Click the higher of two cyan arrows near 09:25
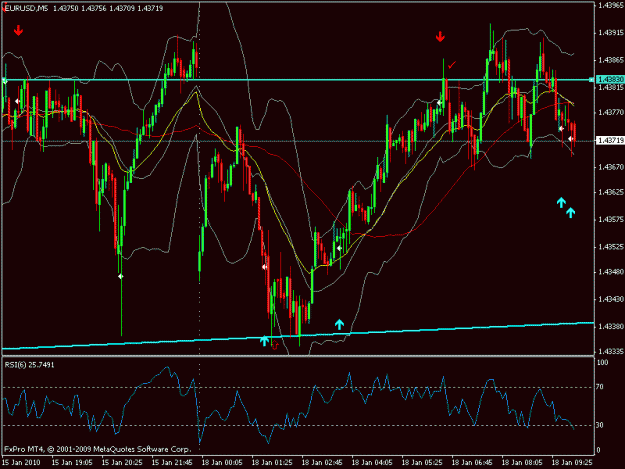This screenshot has height=469, width=625. pyautogui.click(x=561, y=202)
